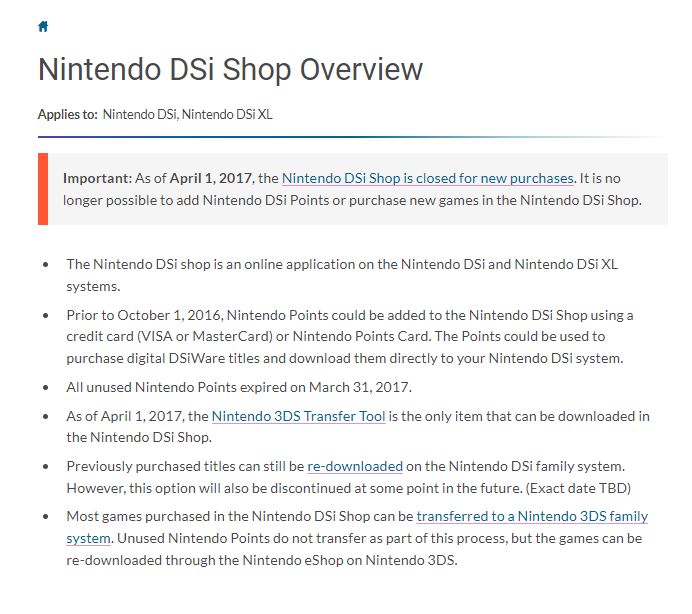692x614 pixels.
Task: Open the "Nintendo DSi Shop is closed" link
Action: click(x=427, y=178)
